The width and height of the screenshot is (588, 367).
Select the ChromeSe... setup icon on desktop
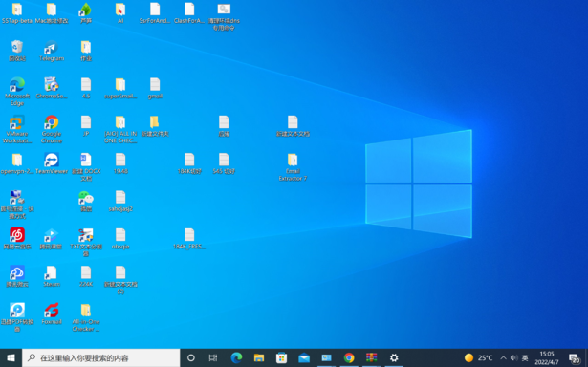(52, 89)
